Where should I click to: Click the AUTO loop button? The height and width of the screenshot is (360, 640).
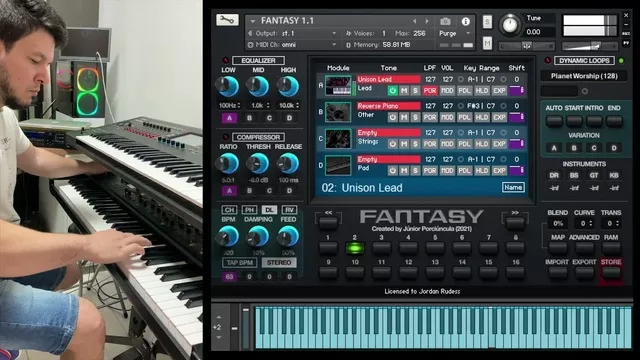tap(554, 121)
